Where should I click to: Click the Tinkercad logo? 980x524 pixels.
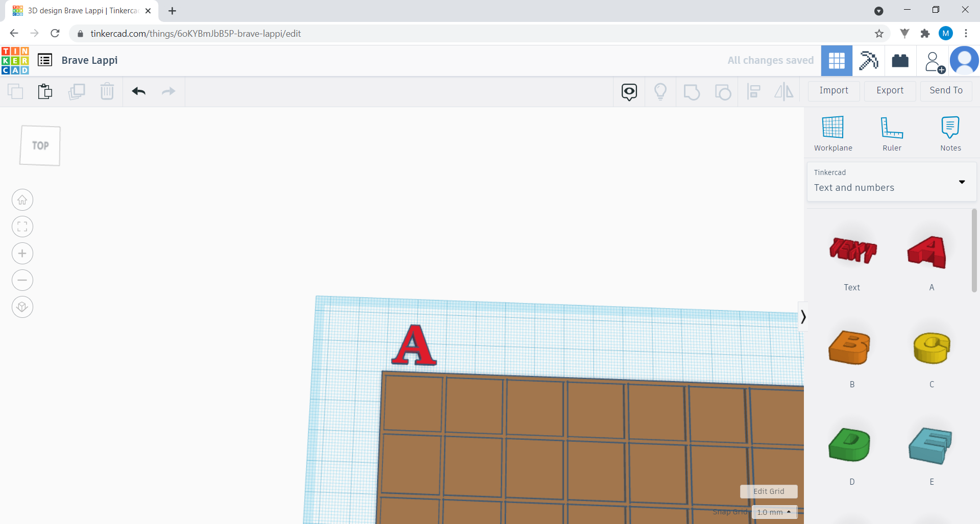(x=15, y=61)
